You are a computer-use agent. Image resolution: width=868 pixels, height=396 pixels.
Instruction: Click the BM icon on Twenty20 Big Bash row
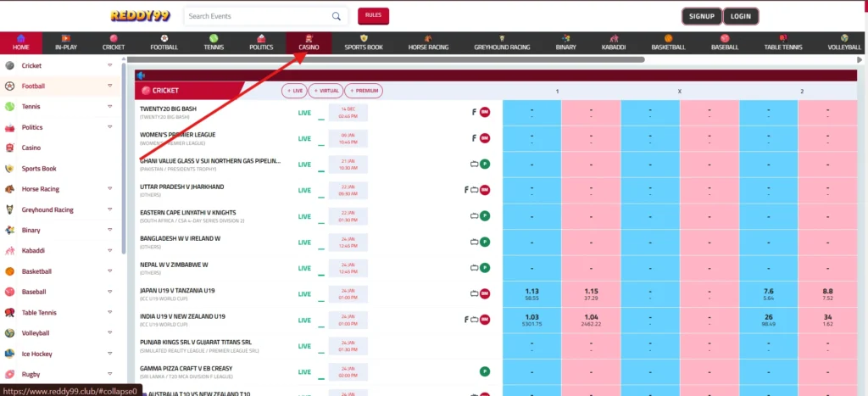click(485, 112)
